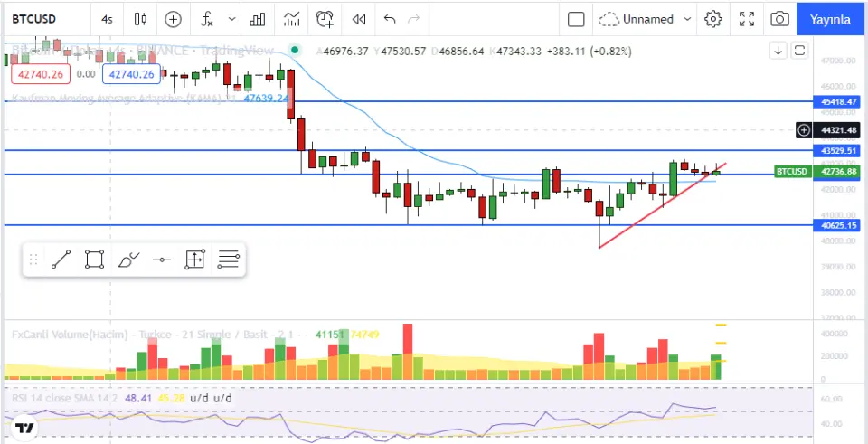Screen dimensions: 868x444
Task: Collapse the pane with the down-arrow button
Action: coord(778,51)
